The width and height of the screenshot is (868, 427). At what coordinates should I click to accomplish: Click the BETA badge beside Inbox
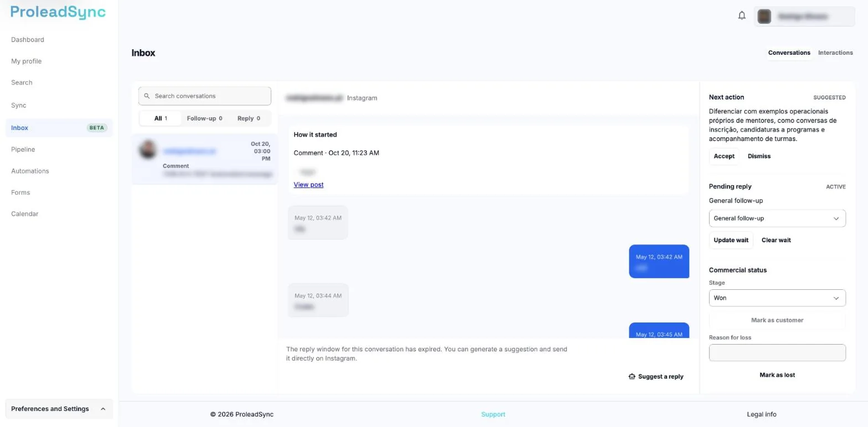[x=97, y=128]
